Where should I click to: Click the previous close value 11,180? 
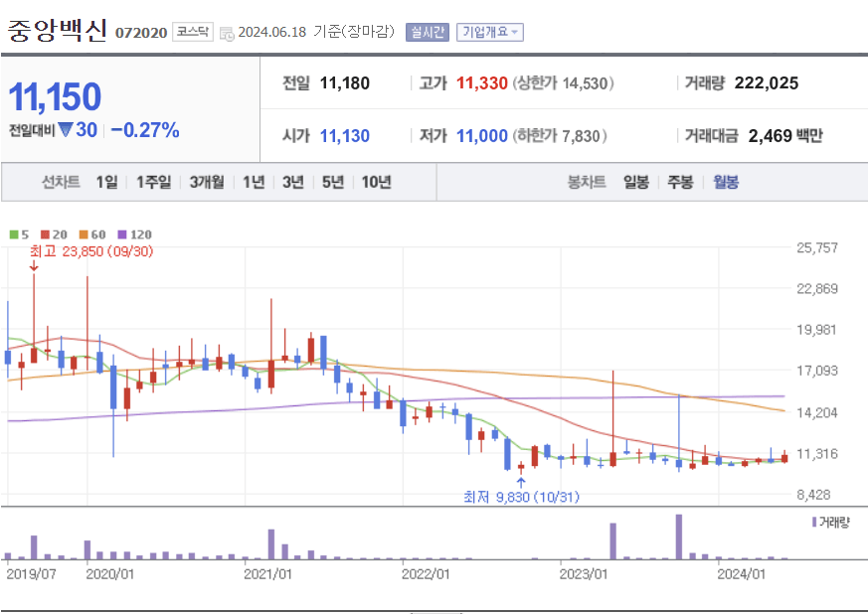click(x=344, y=83)
